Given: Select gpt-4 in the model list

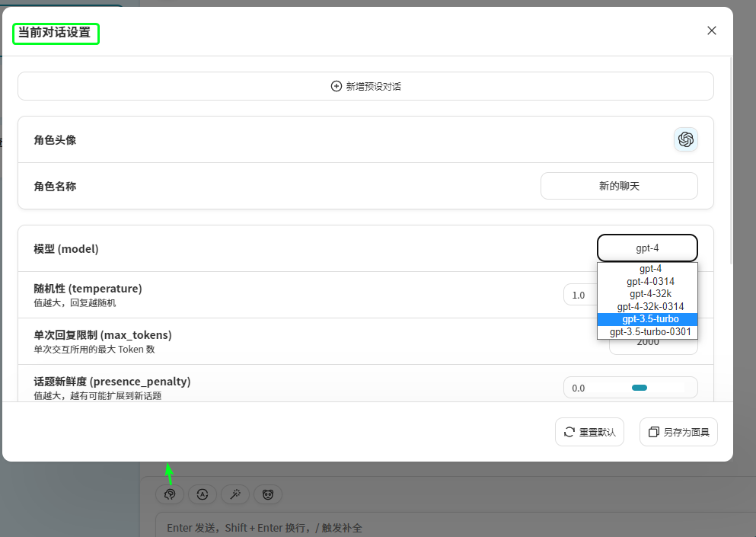Looking at the screenshot, I should pyautogui.click(x=647, y=269).
